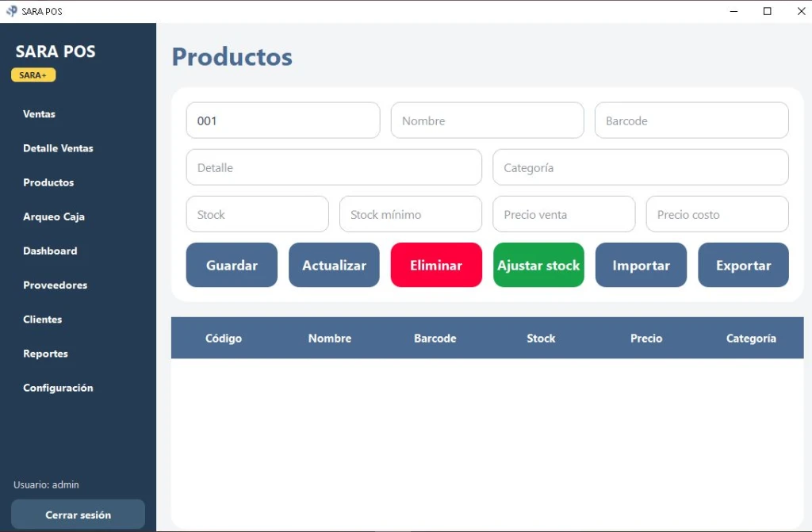Screen dimensions: 812x532
Task: Select Clientes from the sidebar
Action: 43,319
